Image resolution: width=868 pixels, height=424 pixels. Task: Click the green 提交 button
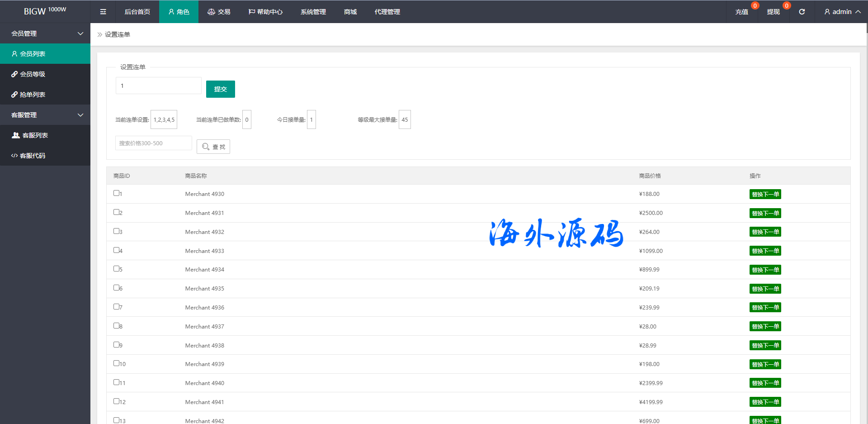(x=220, y=89)
